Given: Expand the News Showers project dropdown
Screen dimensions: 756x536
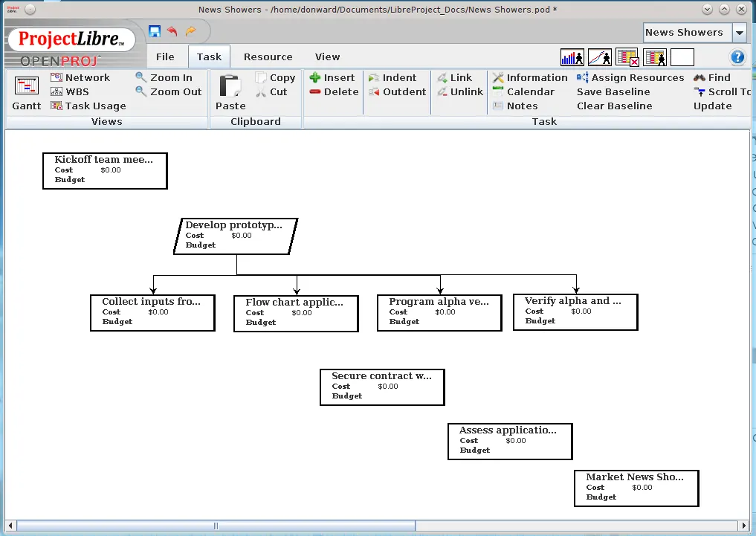Looking at the screenshot, I should [739, 33].
